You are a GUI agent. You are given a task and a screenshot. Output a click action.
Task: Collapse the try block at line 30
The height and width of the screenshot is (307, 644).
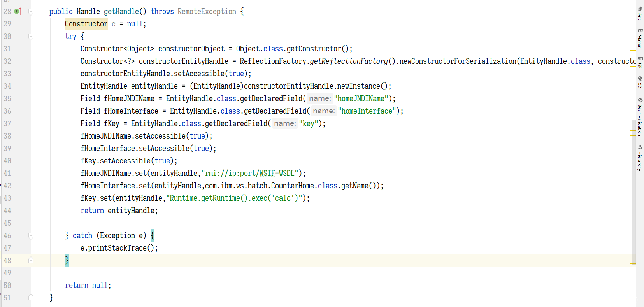[31, 37]
